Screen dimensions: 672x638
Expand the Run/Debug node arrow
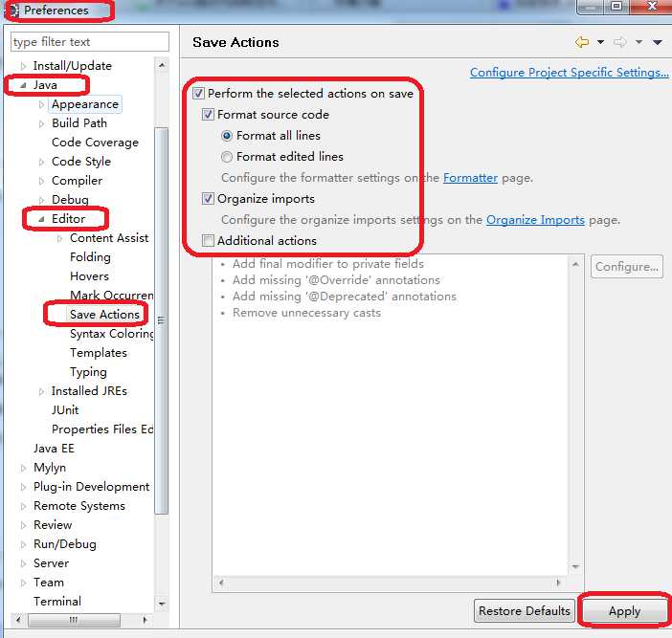[x=23, y=544]
